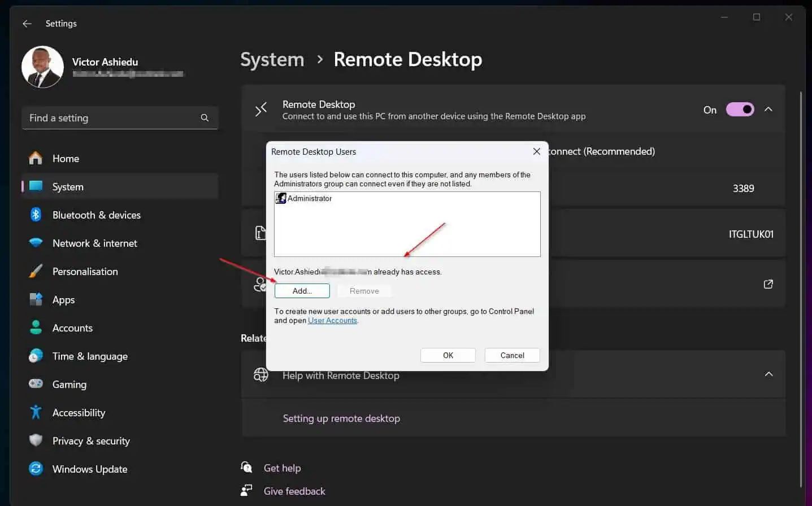812x506 pixels.
Task: Click the System monitor icon
Action: pyautogui.click(x=36, y=186)
